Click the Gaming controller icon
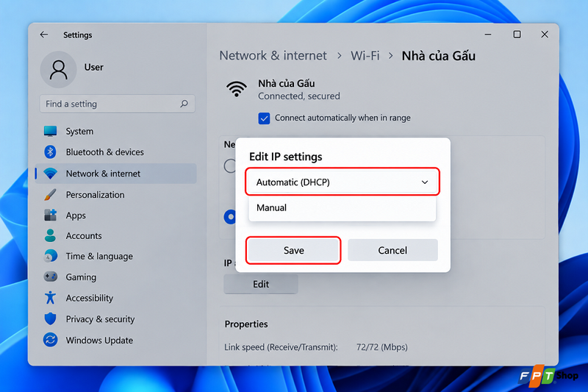The height and width of the screenshot is (392, 588). [x=50, y=277]
